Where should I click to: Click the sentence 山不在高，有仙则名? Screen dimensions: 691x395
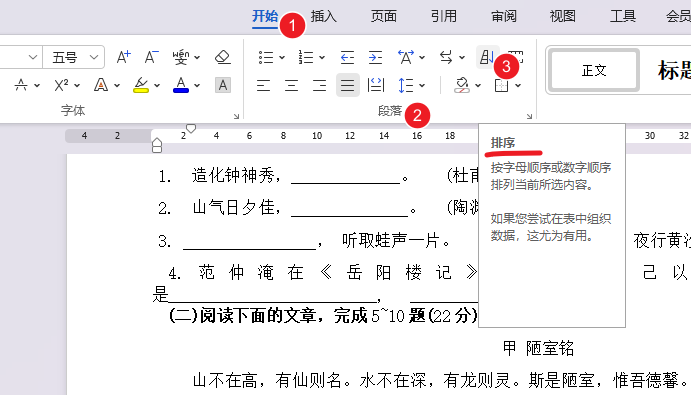tap(267, 380)
